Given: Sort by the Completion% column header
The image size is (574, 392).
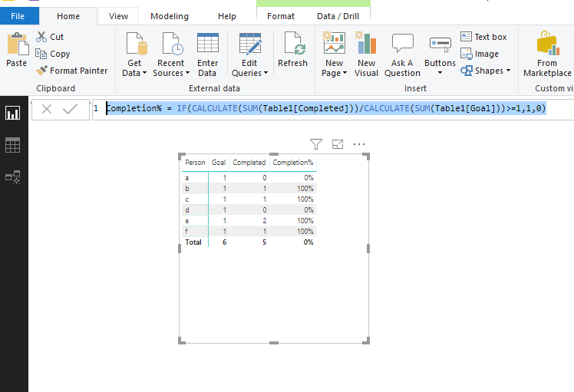Looking at the screenshot, I should coord(293,163).
